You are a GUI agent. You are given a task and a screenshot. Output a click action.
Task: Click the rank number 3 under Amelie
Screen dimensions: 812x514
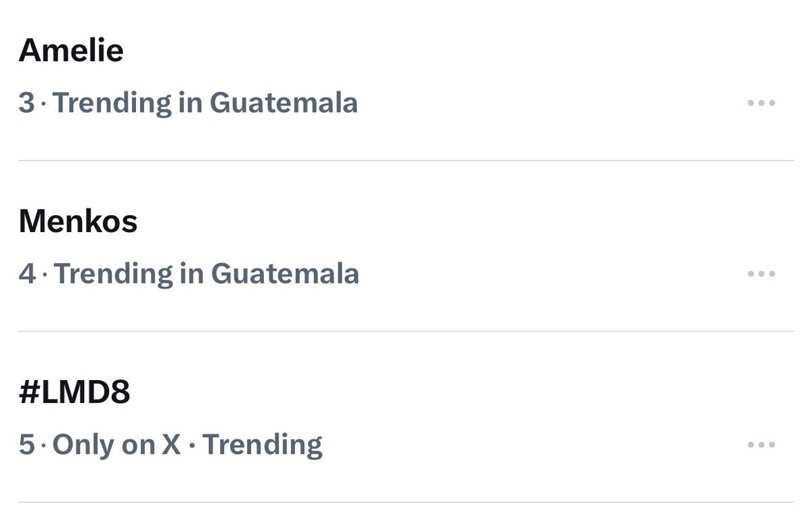tap(26, 103)
